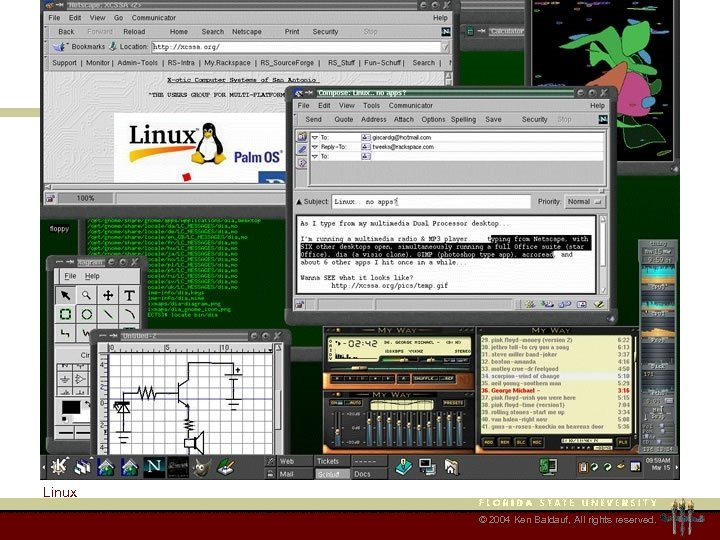Select the magnifier zoom tool in Dia
The height and width of the screenshot is (540, 720).
pyautogui.click(x=86, y=295)
